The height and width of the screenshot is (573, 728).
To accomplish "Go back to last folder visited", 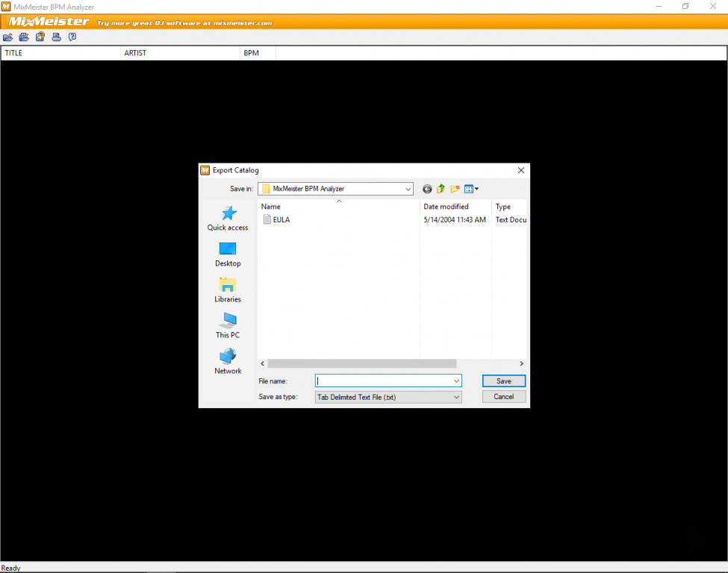I will click(427, 189).
